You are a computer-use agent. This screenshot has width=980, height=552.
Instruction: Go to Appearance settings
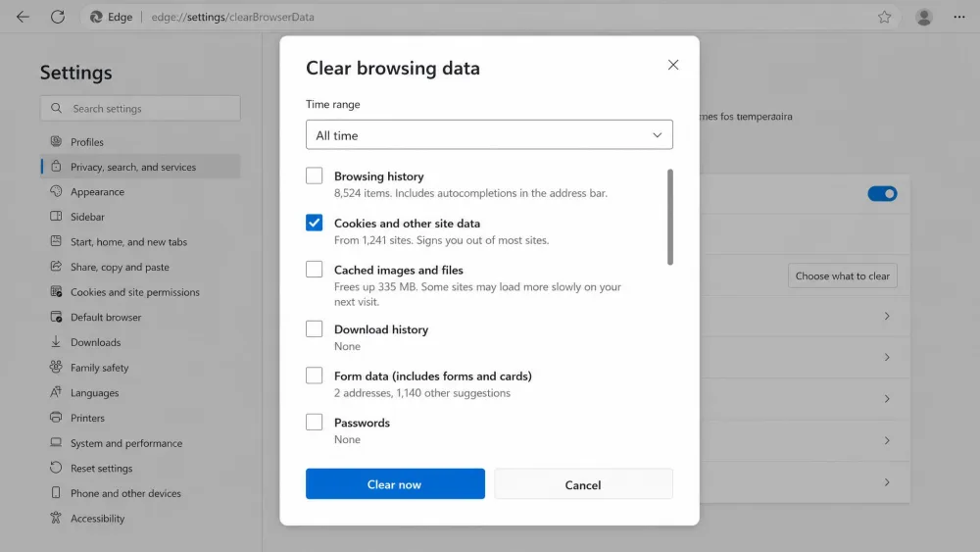[x=140, y=192]
